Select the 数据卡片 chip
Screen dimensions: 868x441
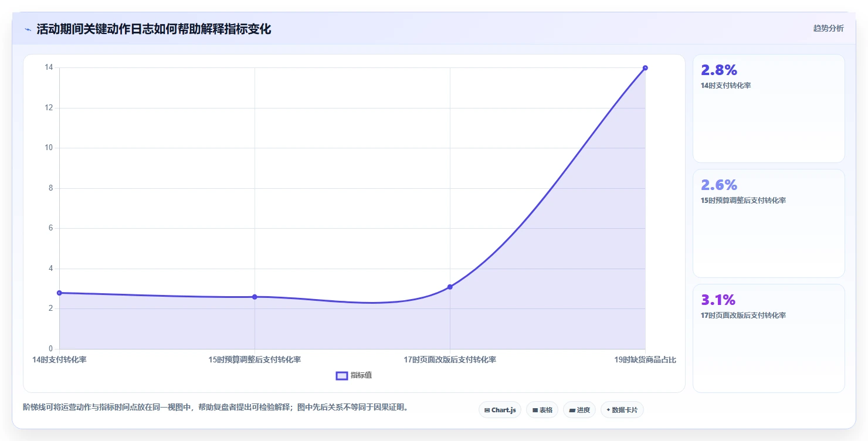click(622, 410)
